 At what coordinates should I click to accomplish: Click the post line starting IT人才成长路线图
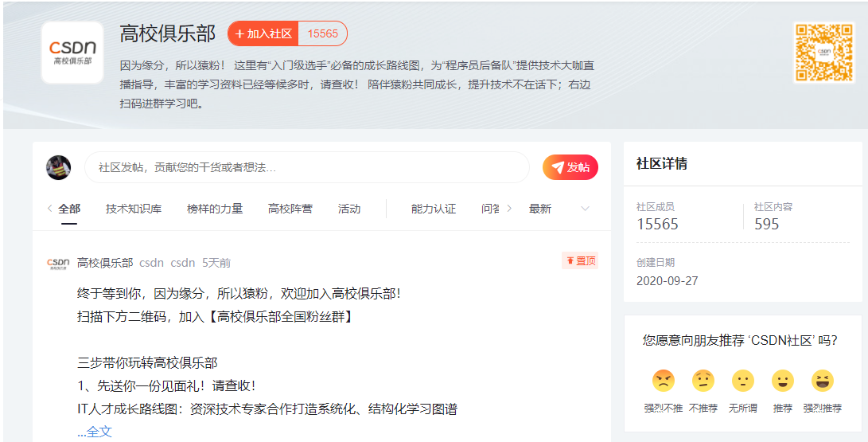267,409
